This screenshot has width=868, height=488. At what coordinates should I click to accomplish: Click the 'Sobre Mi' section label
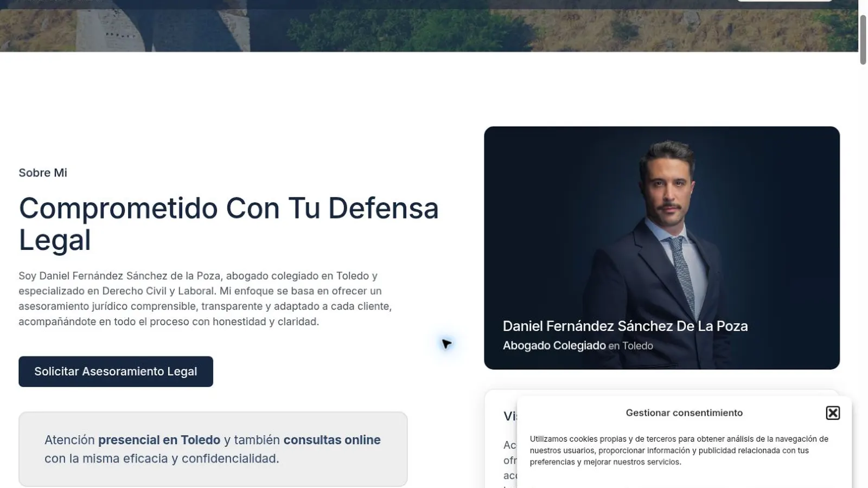(43, 172)
